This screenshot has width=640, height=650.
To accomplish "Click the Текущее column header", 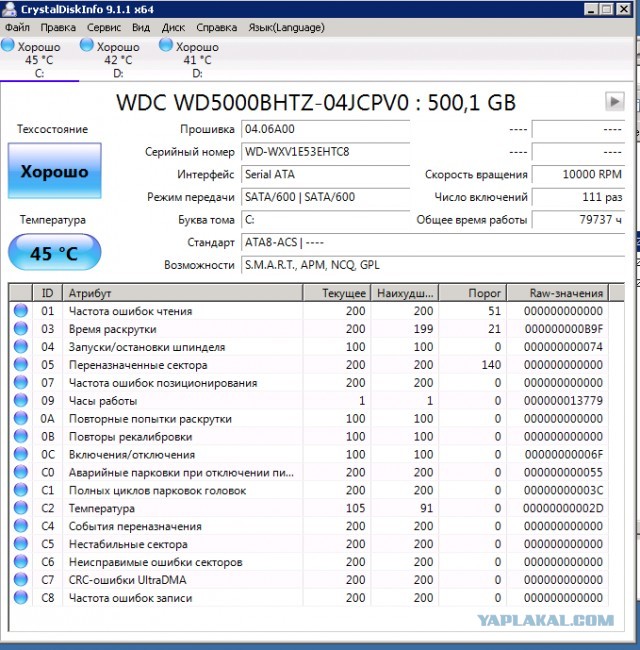I will (337, 293).
